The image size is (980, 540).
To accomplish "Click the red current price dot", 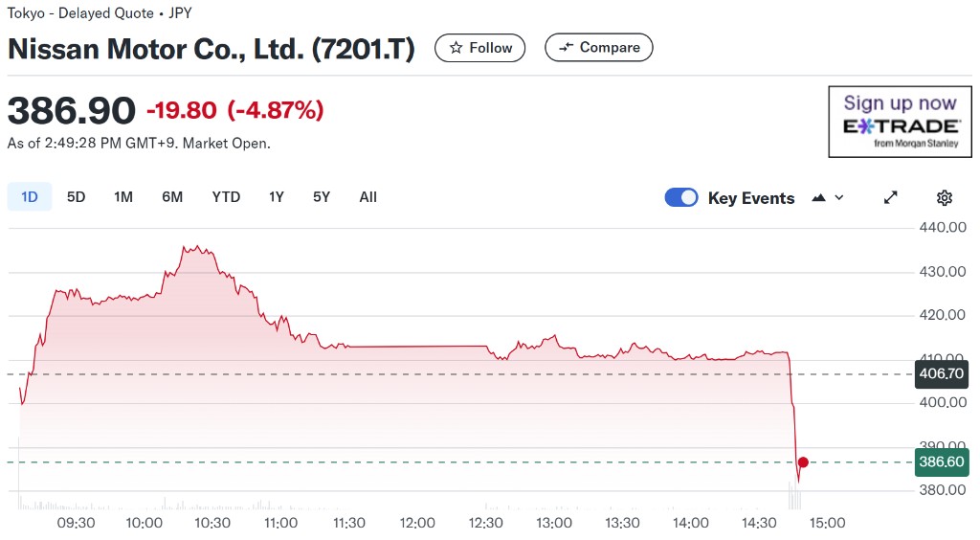I will click(x=803, y=462).
